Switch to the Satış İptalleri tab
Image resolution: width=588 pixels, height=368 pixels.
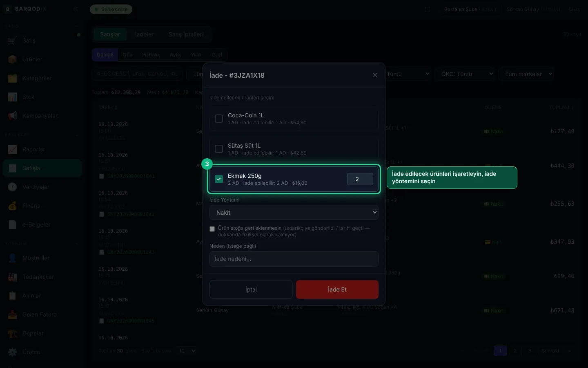tap(186, 34)
